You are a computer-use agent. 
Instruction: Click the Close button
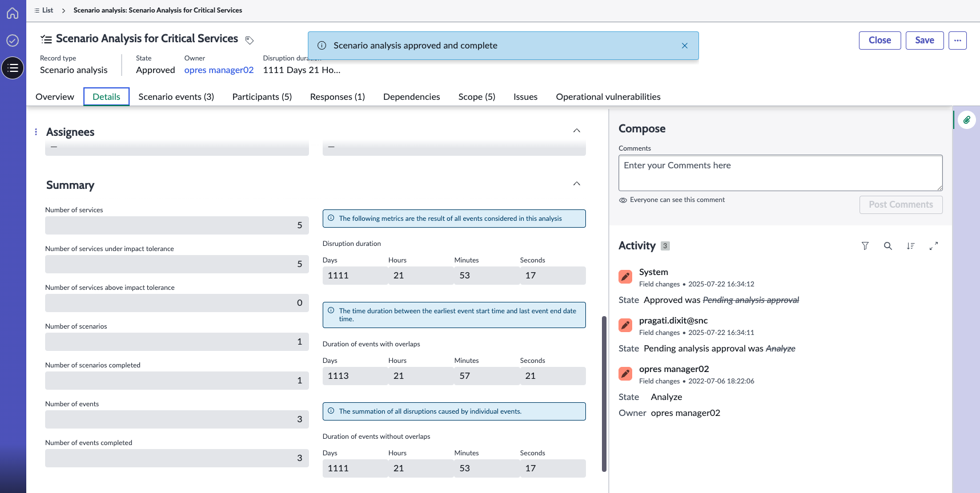click(x=879, y=41)
